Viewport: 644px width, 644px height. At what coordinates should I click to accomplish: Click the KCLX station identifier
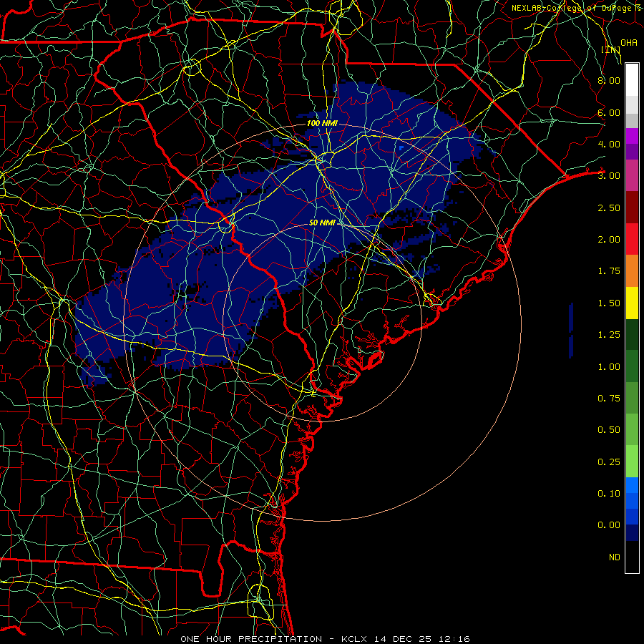coord(353,639)
